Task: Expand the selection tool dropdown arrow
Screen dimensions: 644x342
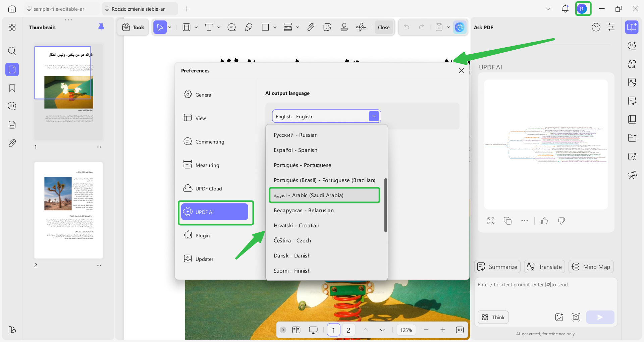Action: [x=170, y=27]
